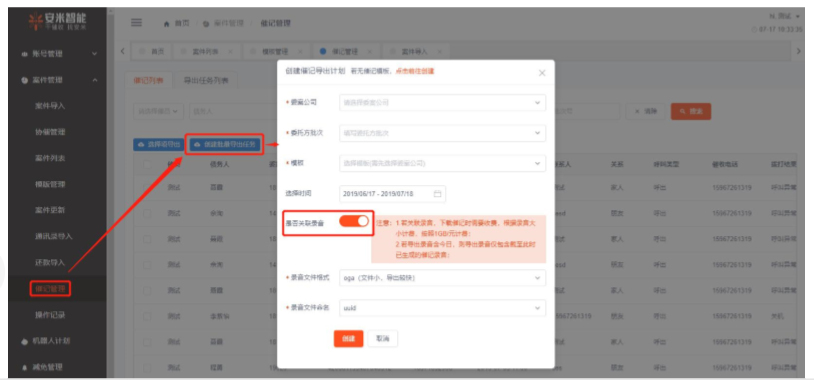This screenshot has width=814, height=380.
Task: Open 通讯录导入 in the sidebar
Action: tap(54, 236)
